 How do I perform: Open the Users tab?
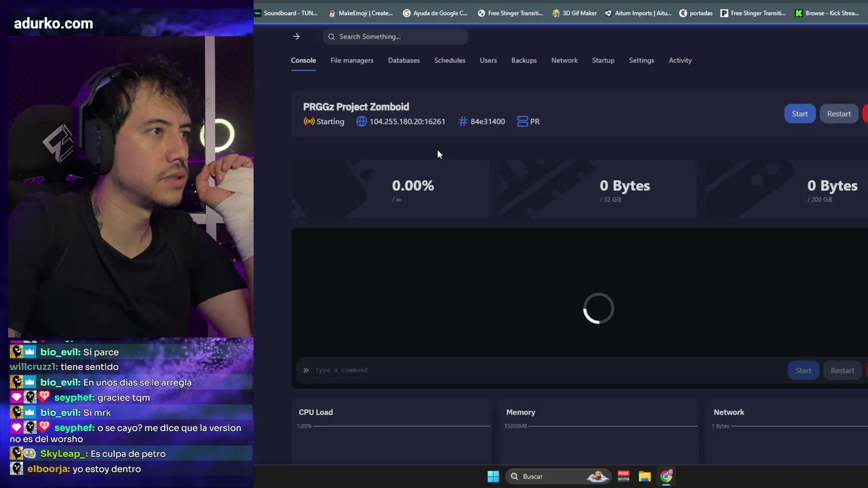pos(488,60)
